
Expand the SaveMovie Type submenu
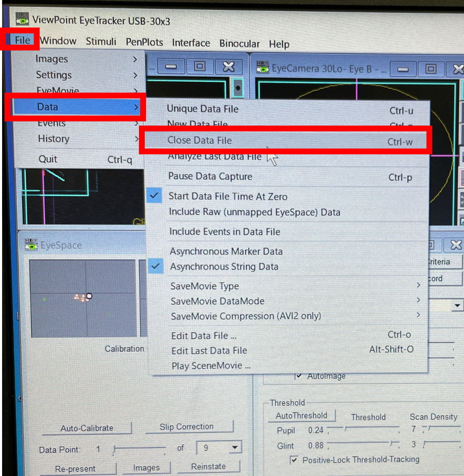[287, 286]
